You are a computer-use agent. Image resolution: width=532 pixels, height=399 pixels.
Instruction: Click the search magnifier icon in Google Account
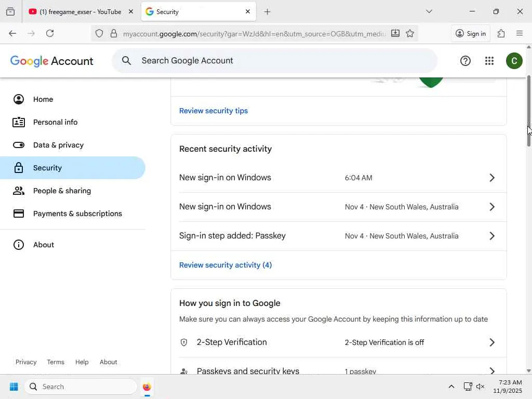click(126, 61)
